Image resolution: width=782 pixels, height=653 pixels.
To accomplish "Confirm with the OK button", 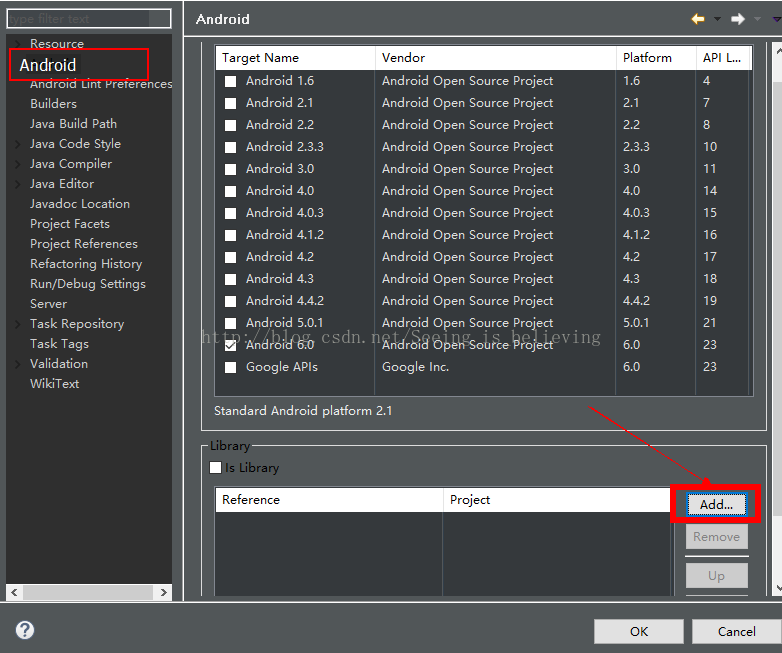I will 638,632.
